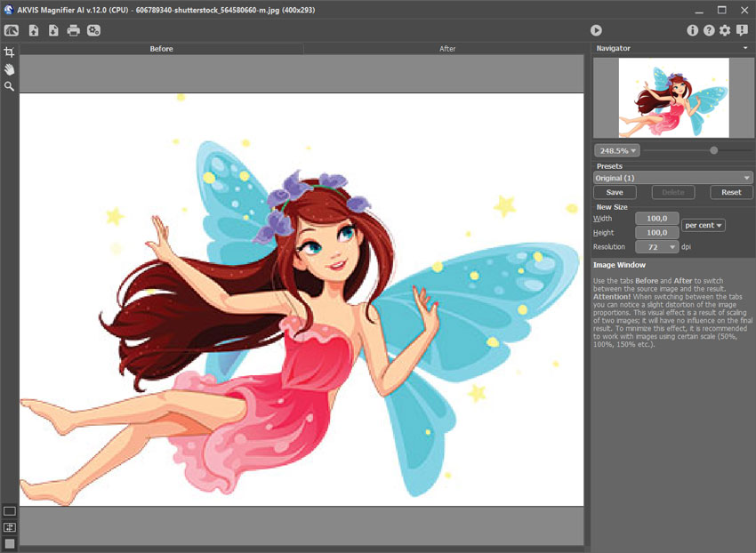Select the Crop tool
This screenshot has height=553, width=756.
9,52
